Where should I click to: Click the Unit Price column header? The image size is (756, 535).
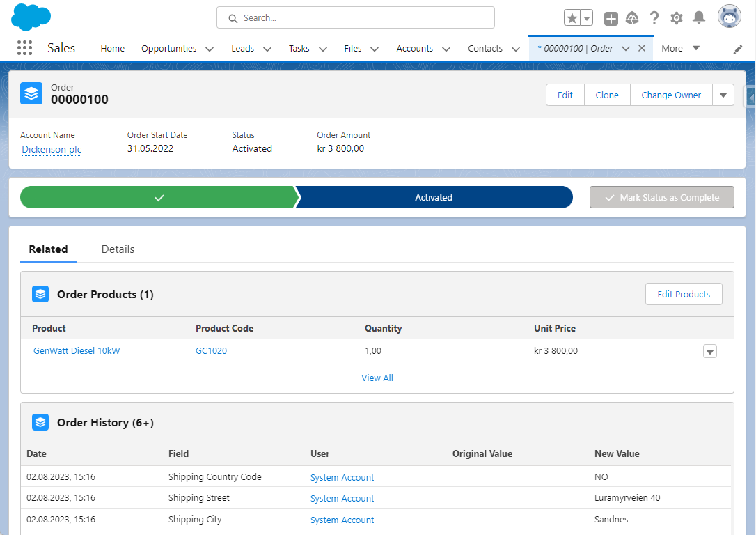[x=554, y=328]
